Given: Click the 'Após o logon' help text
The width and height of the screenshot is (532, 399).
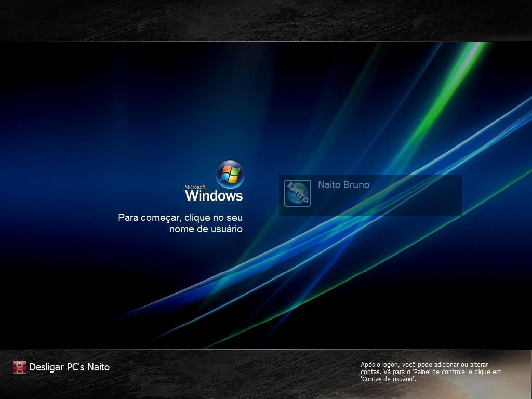Looking at the screenshot, I should [431, 372].
